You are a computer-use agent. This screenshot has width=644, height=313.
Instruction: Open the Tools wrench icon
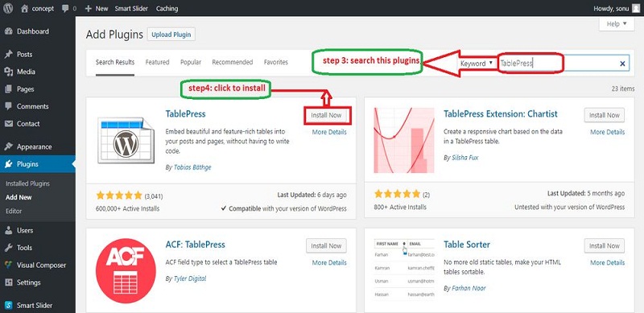pos(9,248)
